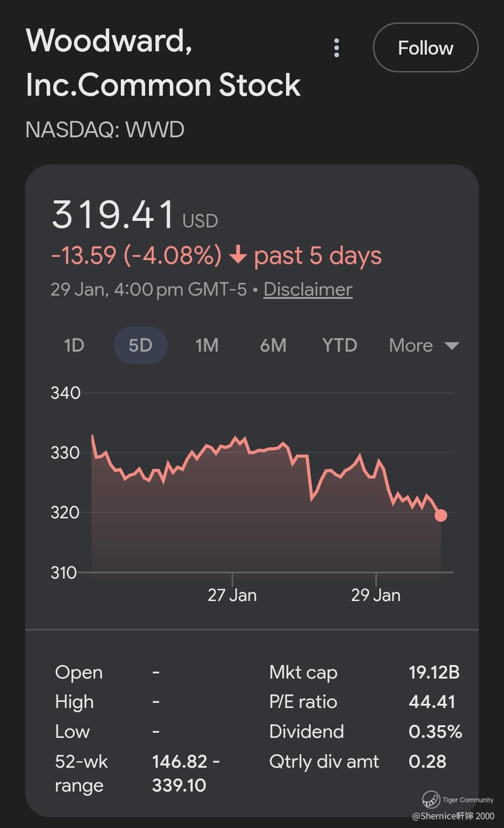Click the red down arrow indicator
The image size is (504, 828).
(x=238, y=255)
